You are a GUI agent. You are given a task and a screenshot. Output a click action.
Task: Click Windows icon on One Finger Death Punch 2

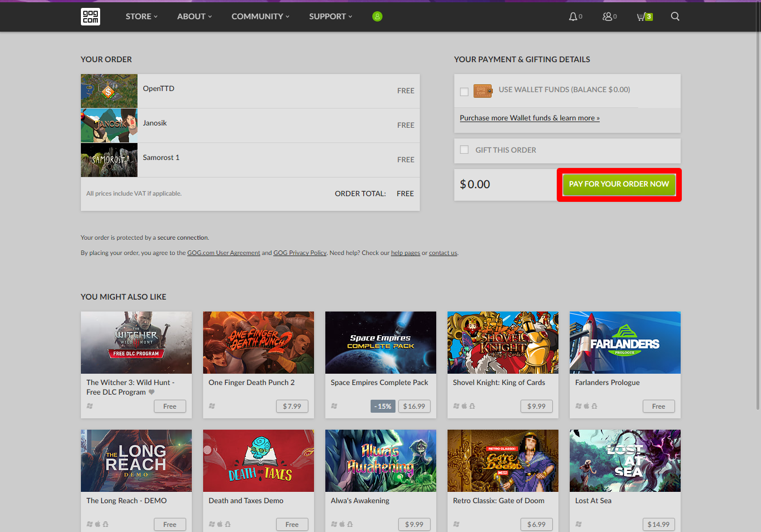212,406
